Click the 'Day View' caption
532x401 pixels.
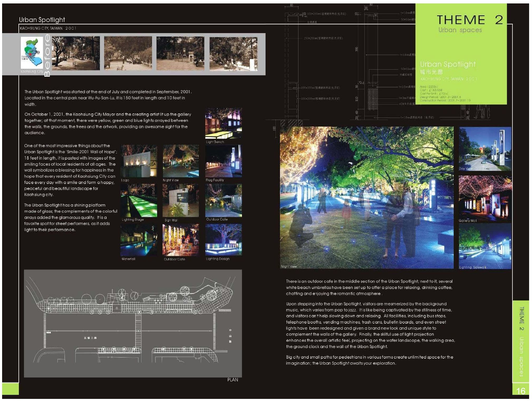(x=466, y=168)
